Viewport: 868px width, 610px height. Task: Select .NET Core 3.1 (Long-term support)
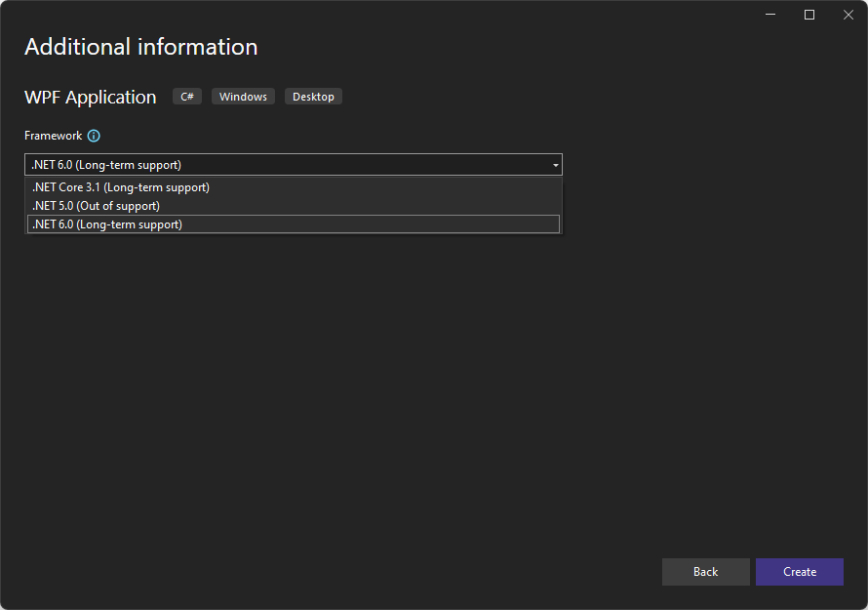(x=120, y=186)
